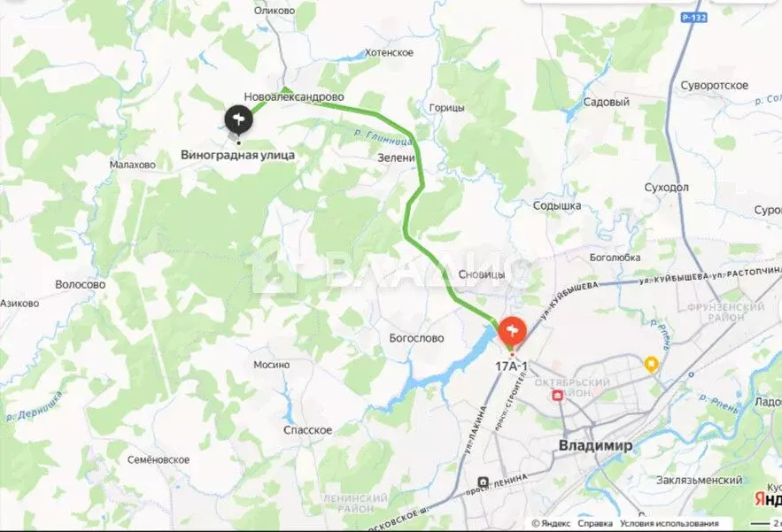This screenshot has height=532, width=782.
Task: Select the Владимир city label
Action: (595, 445)
